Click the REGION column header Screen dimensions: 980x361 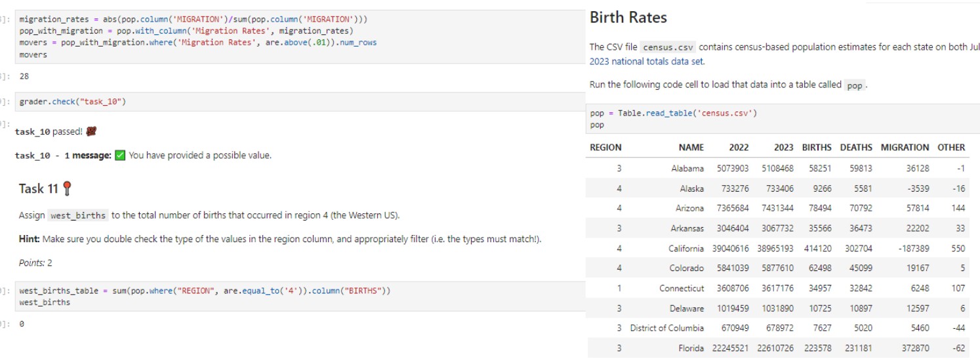605,148
